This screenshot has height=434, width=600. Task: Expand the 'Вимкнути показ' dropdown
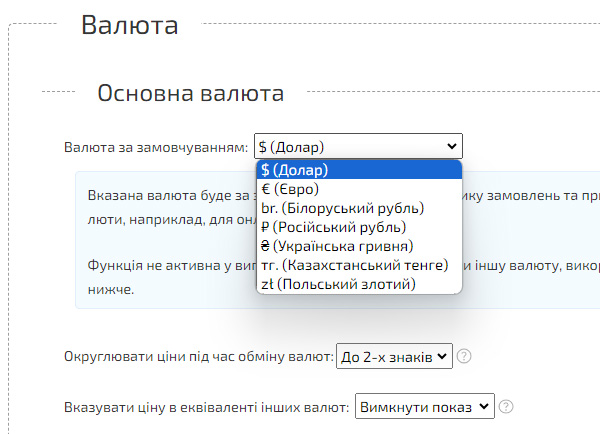(x=425, y=407)
